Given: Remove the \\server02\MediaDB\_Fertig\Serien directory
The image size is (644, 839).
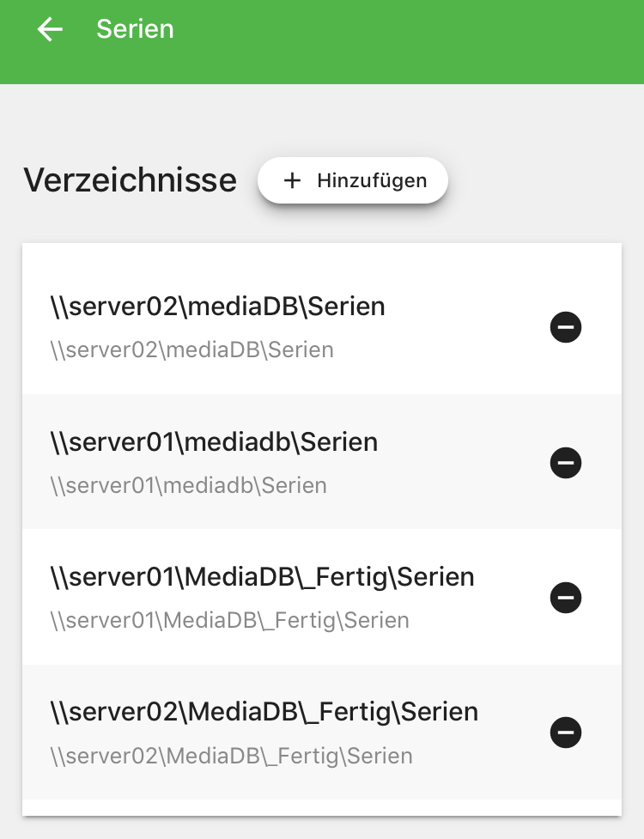Looking at the screenshot, I should pos(565,732).
